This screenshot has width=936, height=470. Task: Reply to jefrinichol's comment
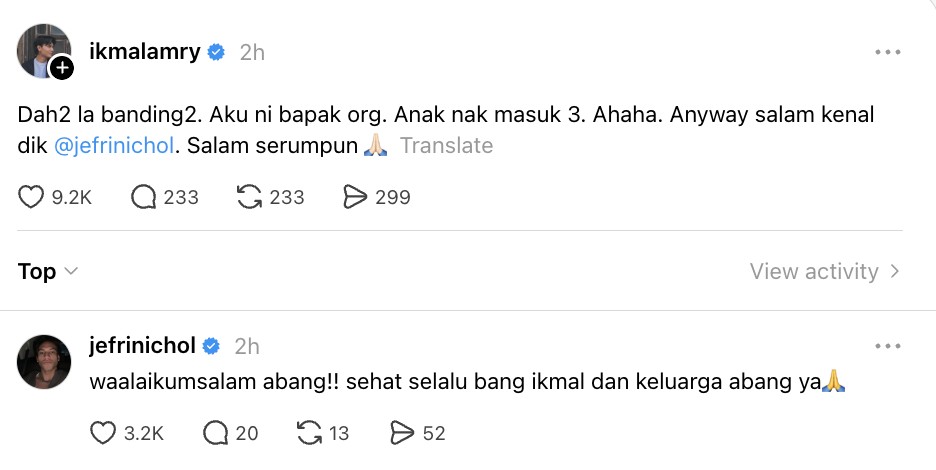click(216, 433)
